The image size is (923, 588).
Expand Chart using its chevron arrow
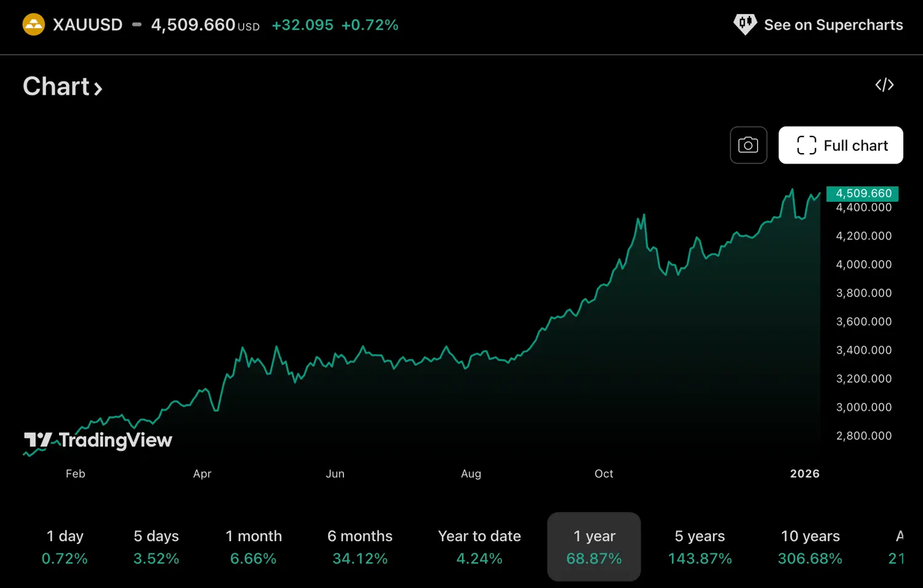click(98, 89)
